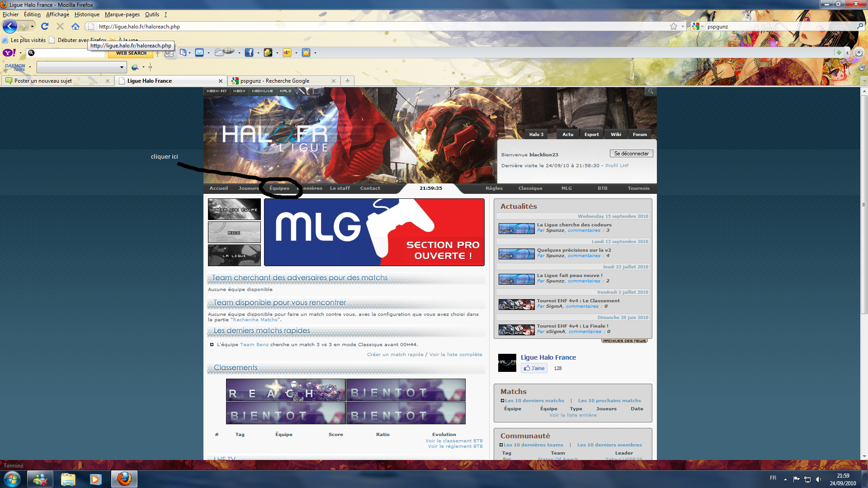Image resolution: width=868 pixels, height=488 pixels.
Task: Click the address bar URL field
Action: point(380,26)
